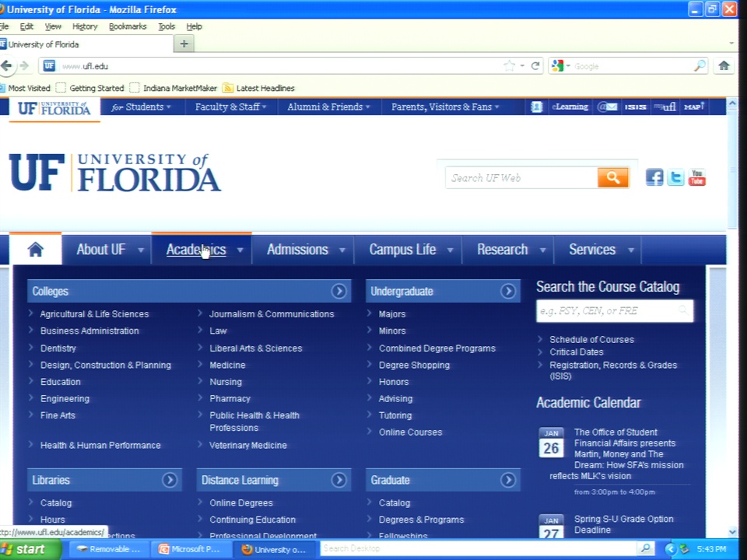Open the Bookmarks menu

point(128,26)
